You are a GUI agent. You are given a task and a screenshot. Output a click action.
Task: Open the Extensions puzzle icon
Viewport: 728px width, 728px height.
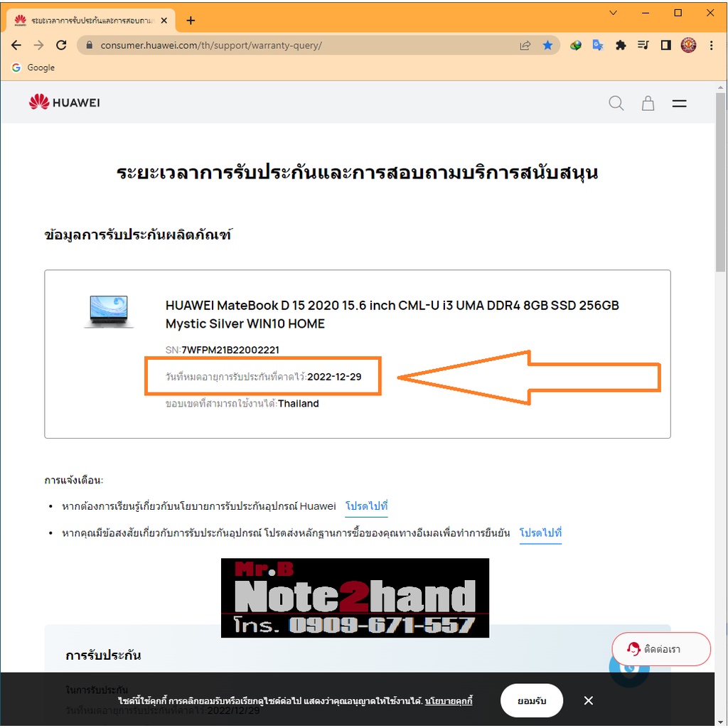[620, 45]
